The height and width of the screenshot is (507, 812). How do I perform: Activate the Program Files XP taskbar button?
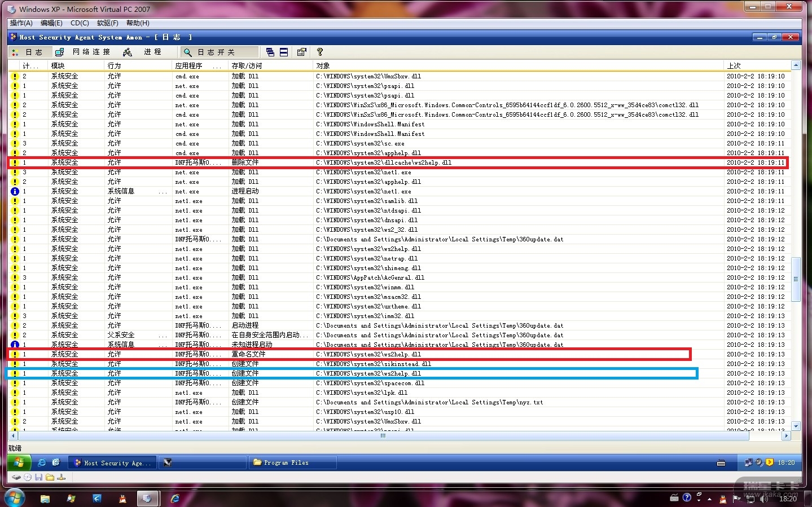292,462
